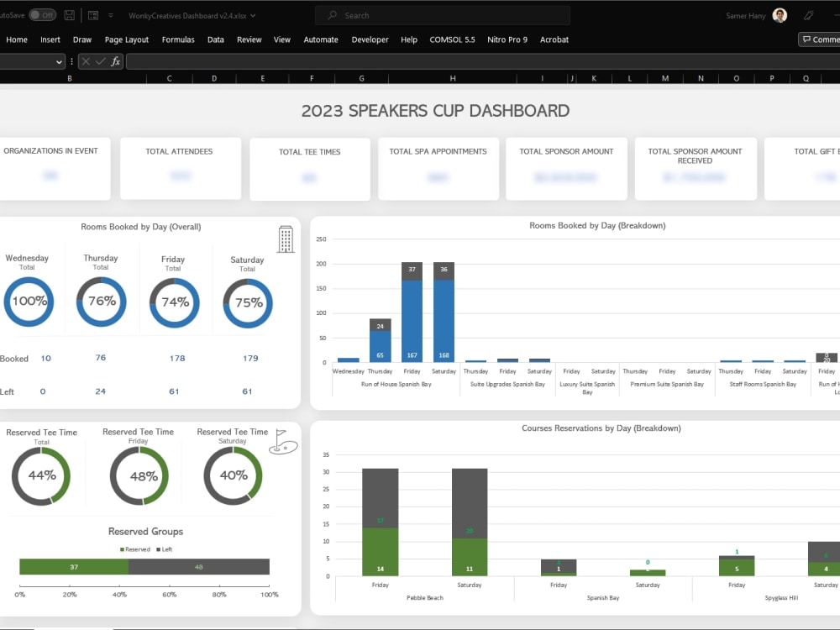Open the Acrobat tab
Image resolution: width=840 pixels, height=630 pixels.
pyautogui.click(x=554, y=39)
